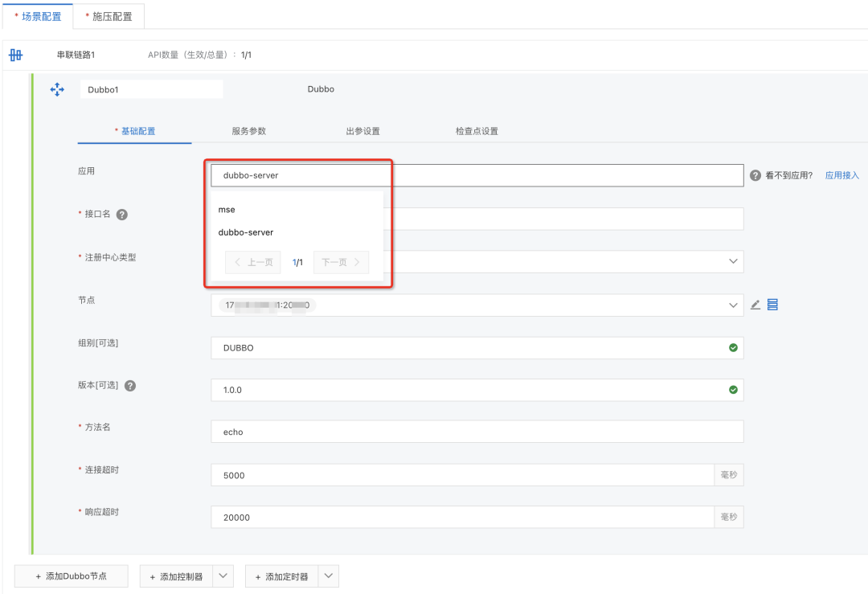Click the 上一页 pagination button
The width and height of the screenshot is (868, 594).
tap(253, 262)
